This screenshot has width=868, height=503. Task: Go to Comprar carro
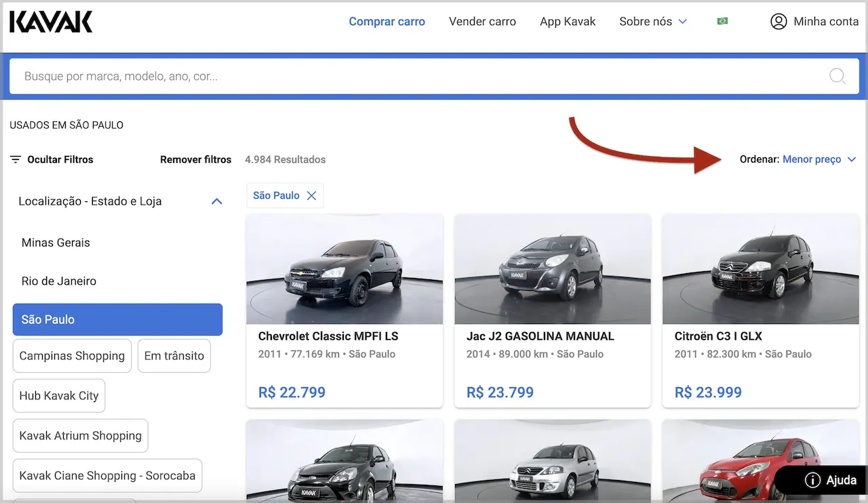(x=387, y=22)
